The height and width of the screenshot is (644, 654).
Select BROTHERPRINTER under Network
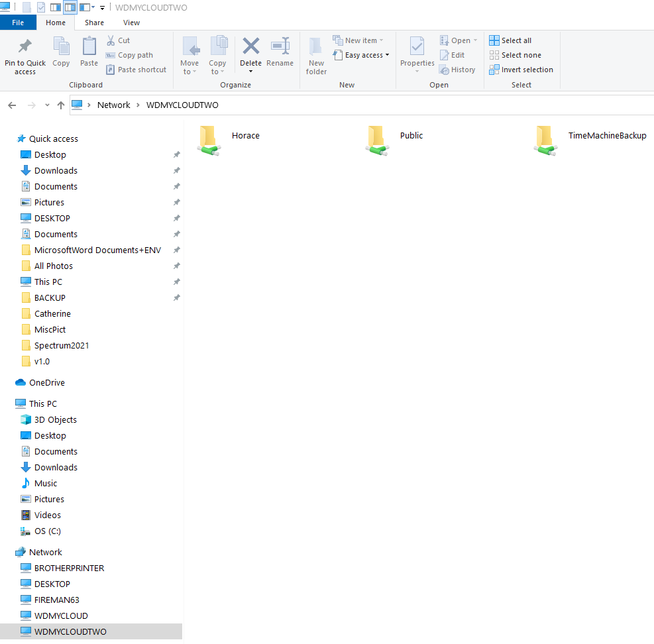click(62, 568)
